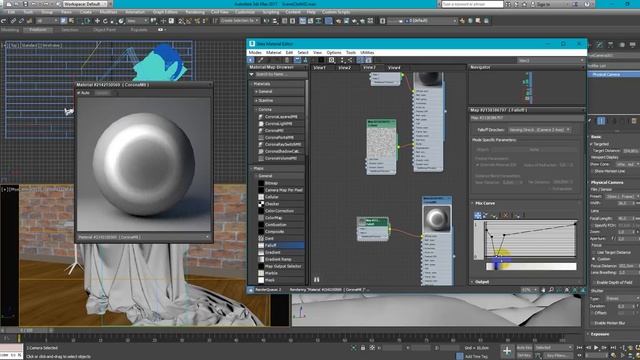Click the Delete point X icon in Mix Curve
Image resolution: width=640 pixels, height=360 pixels.
click(505, 215)
